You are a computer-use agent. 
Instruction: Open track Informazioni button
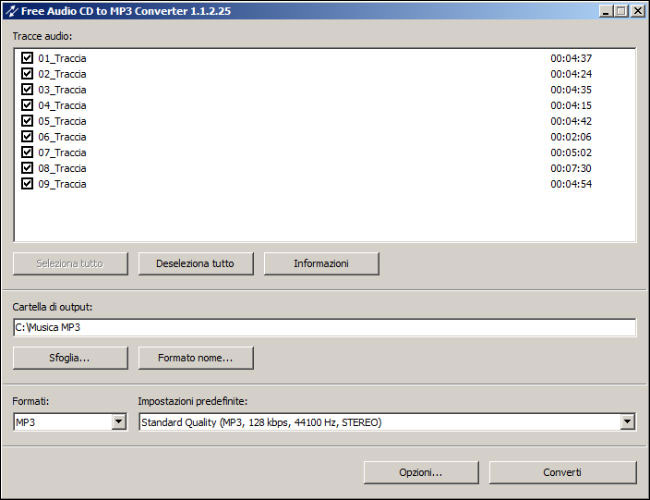click(x=321, y=264)
